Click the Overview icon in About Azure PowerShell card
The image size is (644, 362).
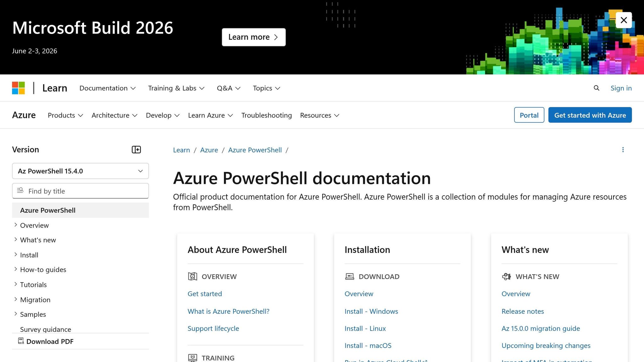pyautogui.click(x=192, y=277)
